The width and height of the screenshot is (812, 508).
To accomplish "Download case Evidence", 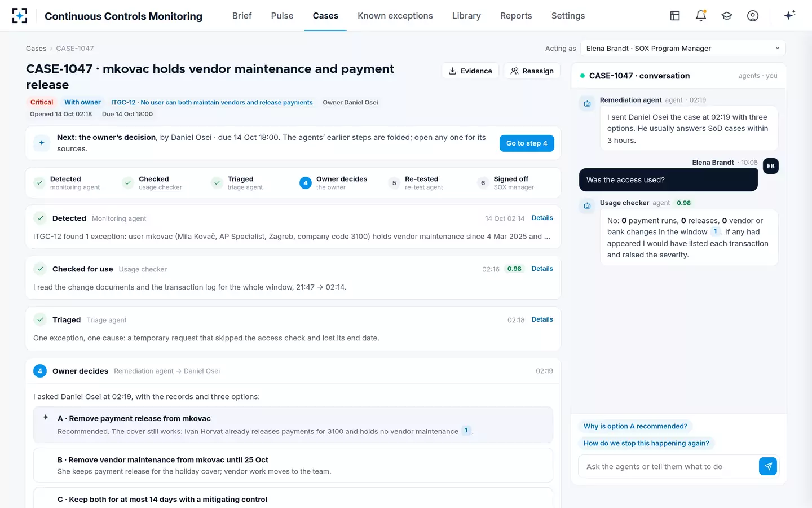I will point(470,71).
